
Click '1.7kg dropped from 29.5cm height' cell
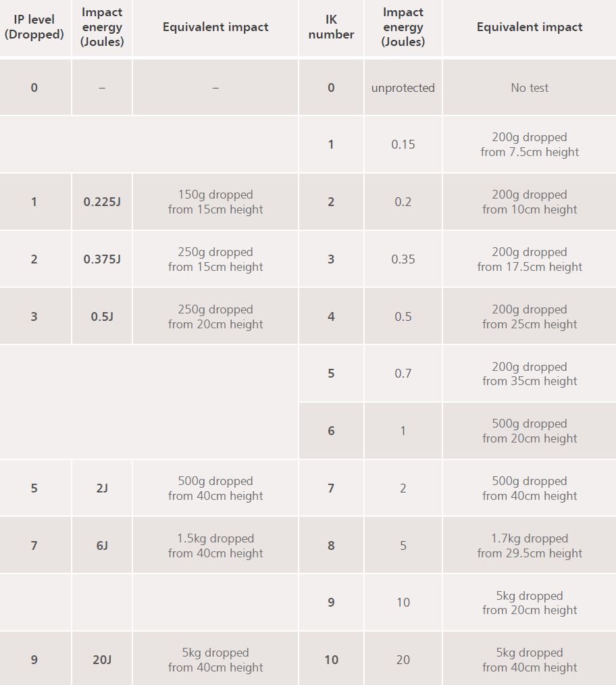[530, 546]
